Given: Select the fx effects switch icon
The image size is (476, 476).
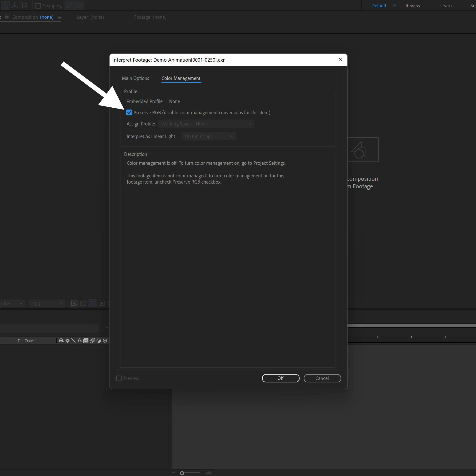Looking at the screenshot, I should 80,341.
